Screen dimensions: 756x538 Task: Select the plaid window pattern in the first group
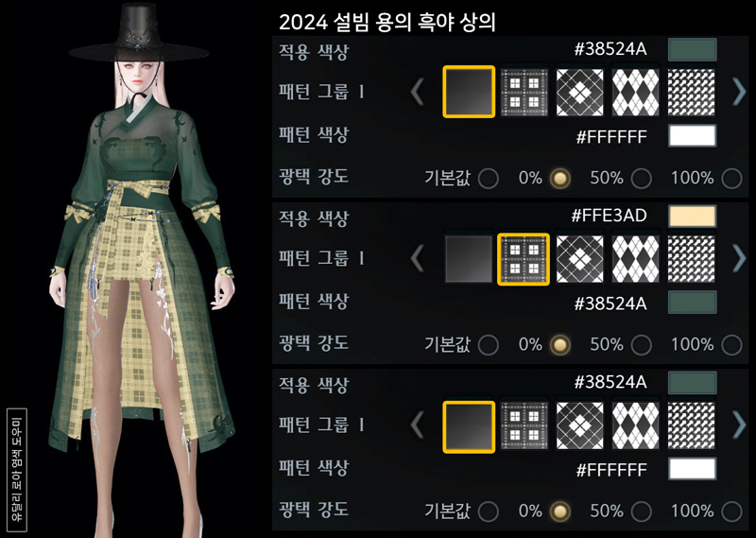[524, 92]
